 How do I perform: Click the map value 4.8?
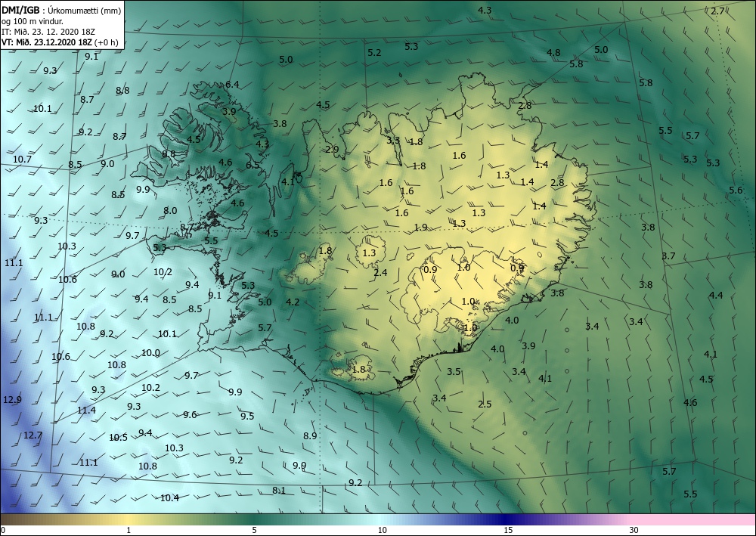tap(553, 52)
